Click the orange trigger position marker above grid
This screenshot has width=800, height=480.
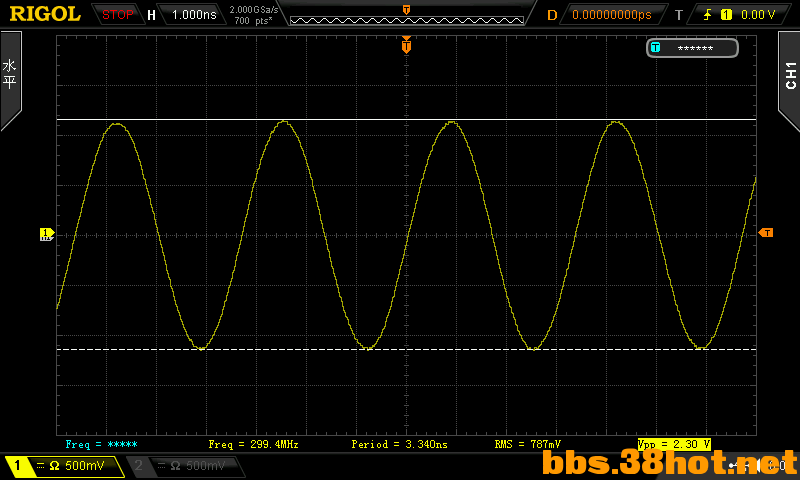tap(406, 45)
